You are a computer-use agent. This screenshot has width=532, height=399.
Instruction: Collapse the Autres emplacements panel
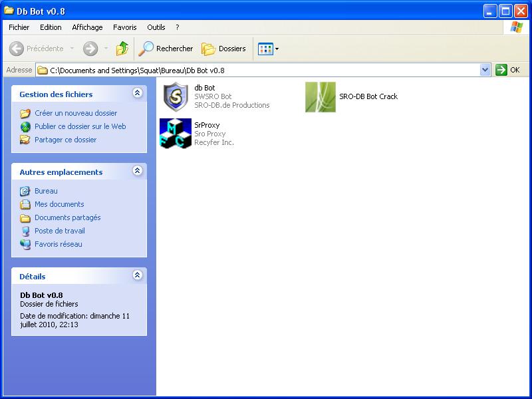(138, 171)
